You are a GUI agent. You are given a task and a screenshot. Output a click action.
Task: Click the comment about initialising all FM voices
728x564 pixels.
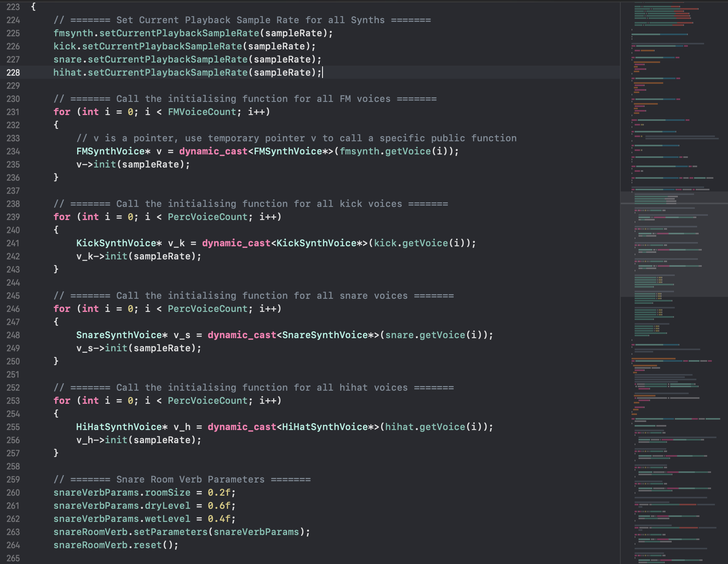click(x=245, y=99)
